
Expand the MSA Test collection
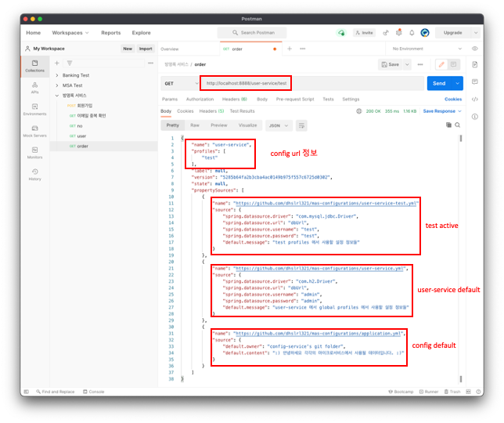click(57, 85)
